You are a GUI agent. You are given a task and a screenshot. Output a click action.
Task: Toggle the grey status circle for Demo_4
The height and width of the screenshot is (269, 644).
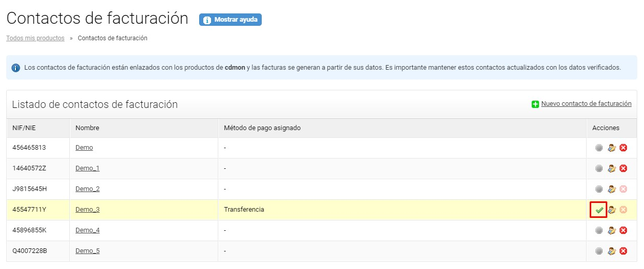click(x=599, y=230)
